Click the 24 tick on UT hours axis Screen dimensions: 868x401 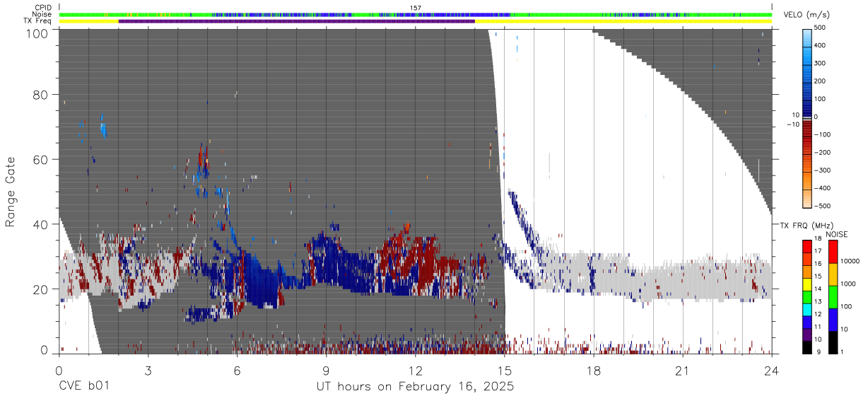[772, 370]
